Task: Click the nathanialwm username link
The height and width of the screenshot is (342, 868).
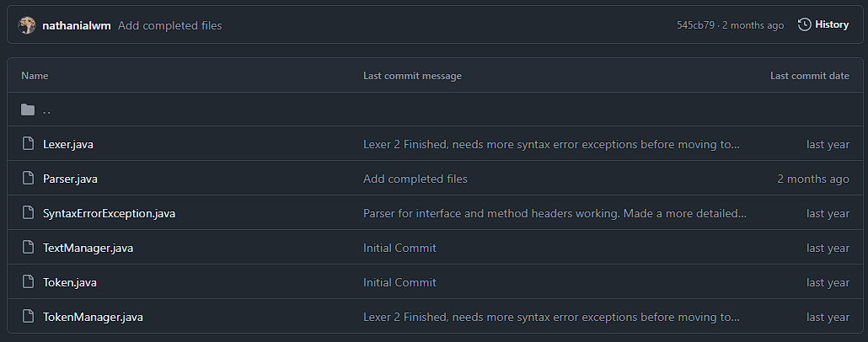Action: (x=77, y=25)
